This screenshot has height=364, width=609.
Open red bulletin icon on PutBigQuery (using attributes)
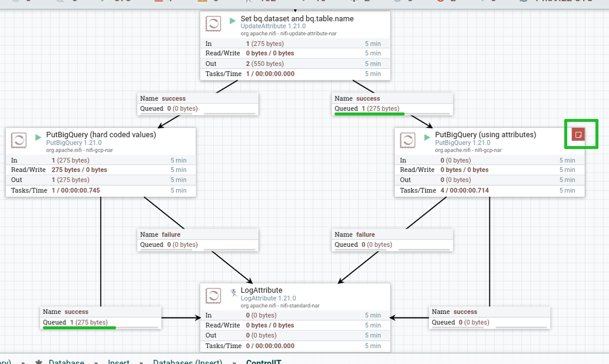pos(579,135)
